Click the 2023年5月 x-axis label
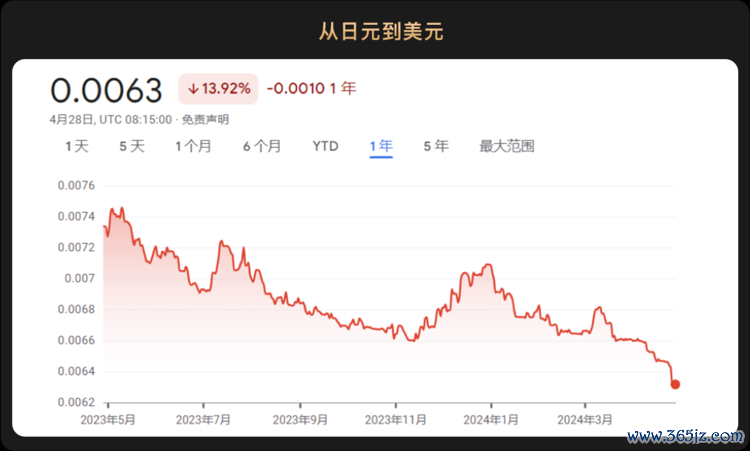The image size is (750, 451). pos(108,418)
